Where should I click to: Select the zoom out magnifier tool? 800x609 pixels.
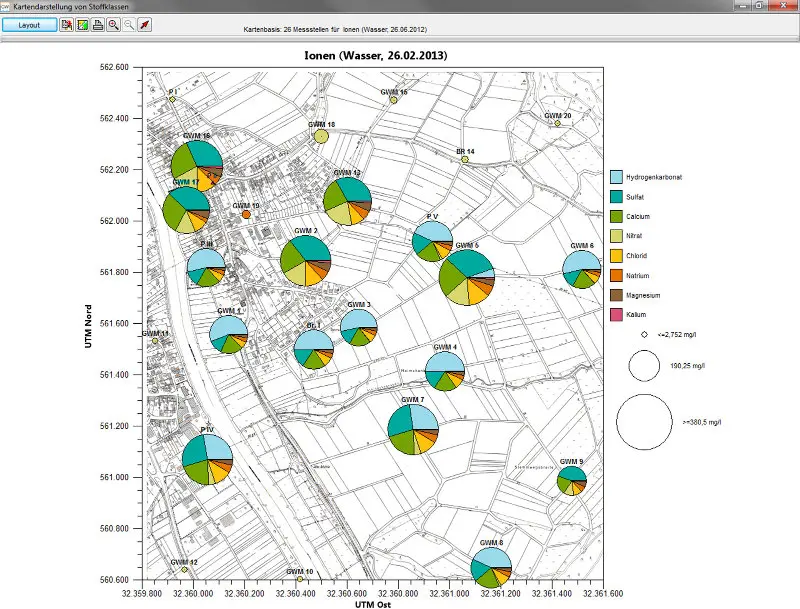click(x=129, y=24)
